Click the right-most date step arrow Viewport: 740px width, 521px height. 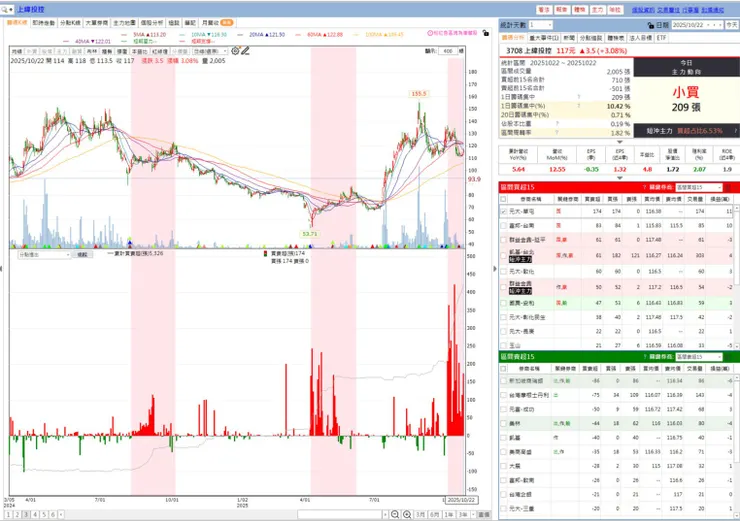(x=721, y=25)
